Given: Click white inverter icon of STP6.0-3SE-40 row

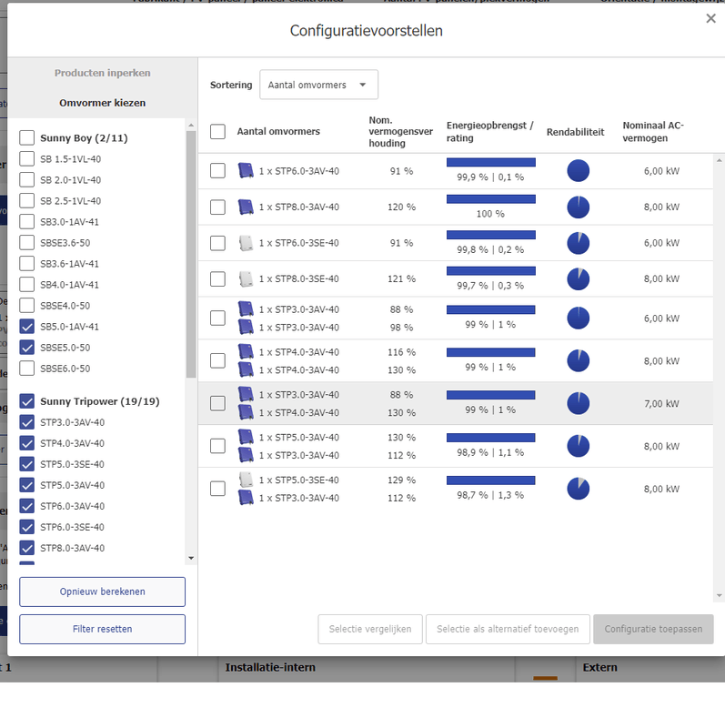Looking at the screenshot, I should [246, 243].
